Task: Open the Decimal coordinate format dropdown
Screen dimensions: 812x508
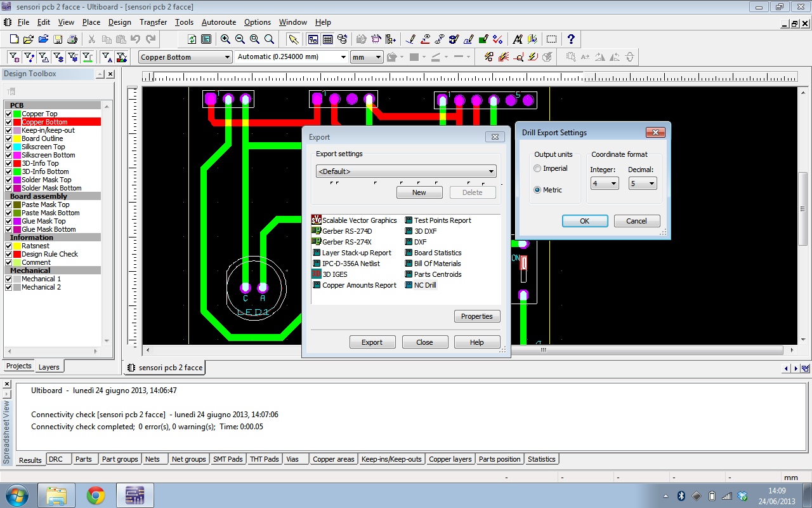Action: (643, 184)
